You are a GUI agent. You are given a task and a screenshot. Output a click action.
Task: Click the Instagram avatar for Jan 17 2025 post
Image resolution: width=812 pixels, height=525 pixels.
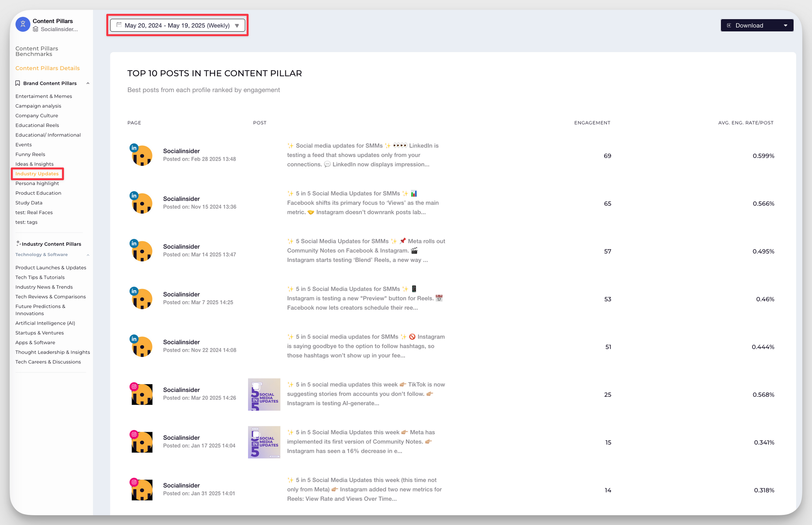[141, 441]
